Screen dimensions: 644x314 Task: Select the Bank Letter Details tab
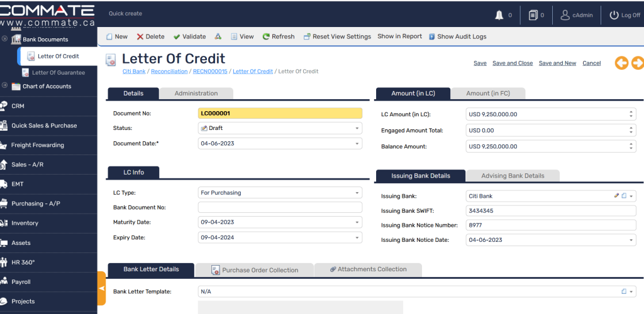coord(151,269)
